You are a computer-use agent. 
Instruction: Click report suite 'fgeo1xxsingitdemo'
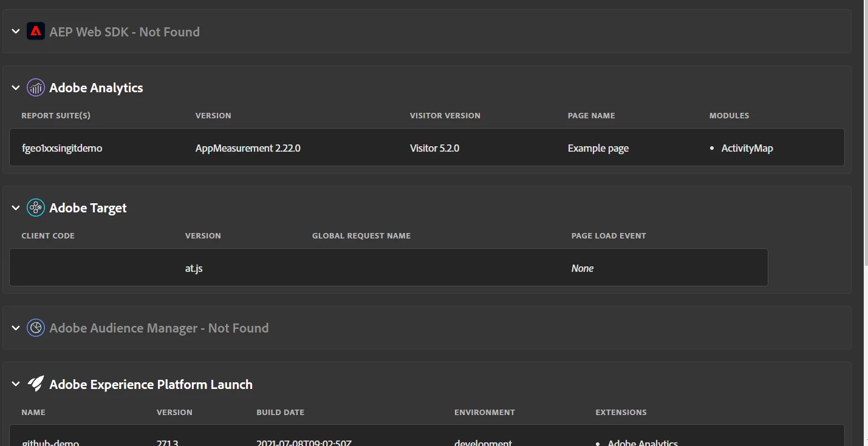coord(62,148)
